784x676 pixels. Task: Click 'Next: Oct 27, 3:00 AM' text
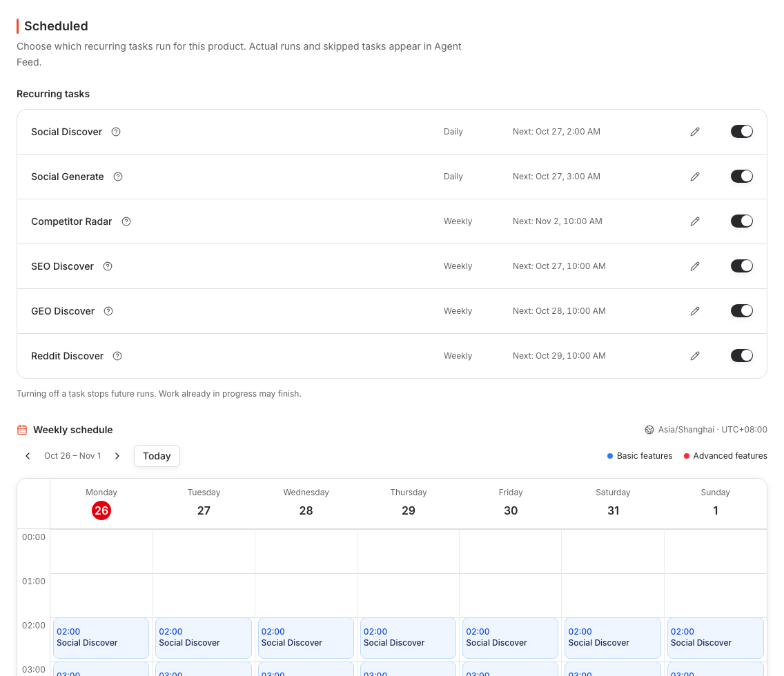point(556,177)
